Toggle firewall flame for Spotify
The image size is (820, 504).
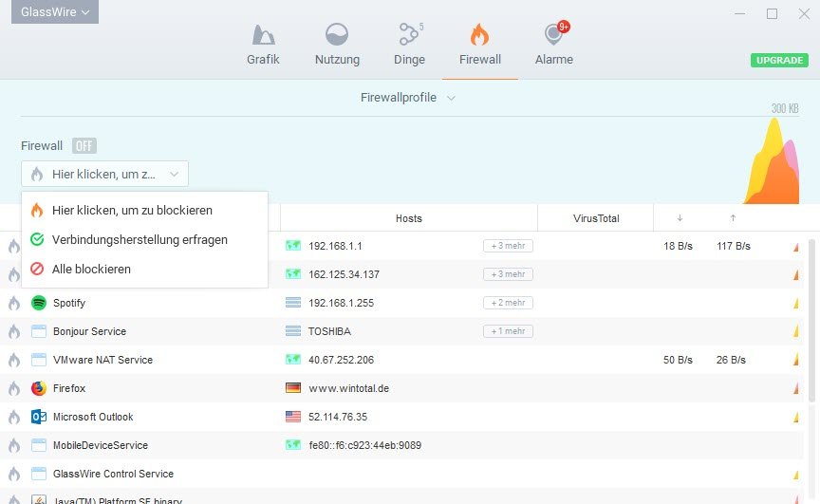14,303
